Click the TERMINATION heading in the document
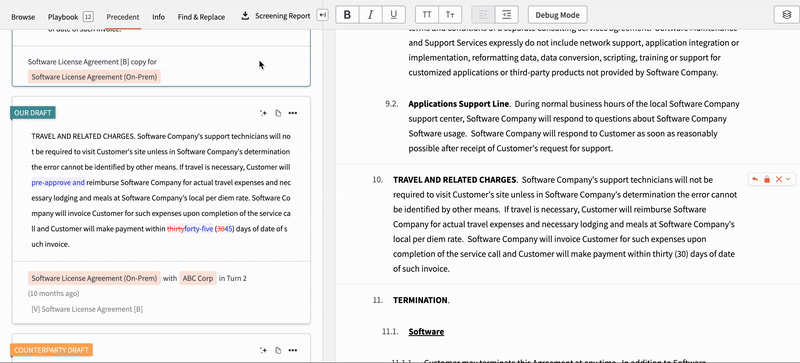Image resolution: width=800 pixels, height=363 pixels. point(420,300)
